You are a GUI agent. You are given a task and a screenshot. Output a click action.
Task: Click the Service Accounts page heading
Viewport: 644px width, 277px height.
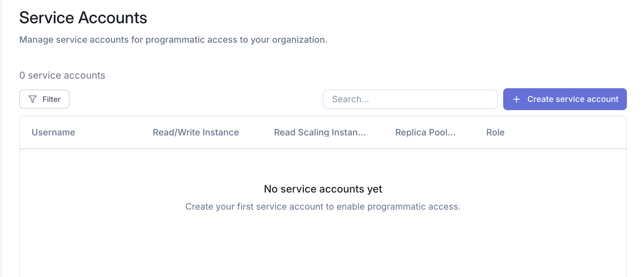83,18
